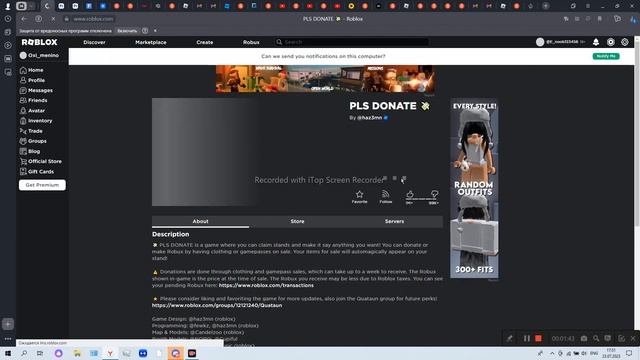Open Inventory in the left sidebar
This screenshot has height=360, width=640.
(36, 121)
